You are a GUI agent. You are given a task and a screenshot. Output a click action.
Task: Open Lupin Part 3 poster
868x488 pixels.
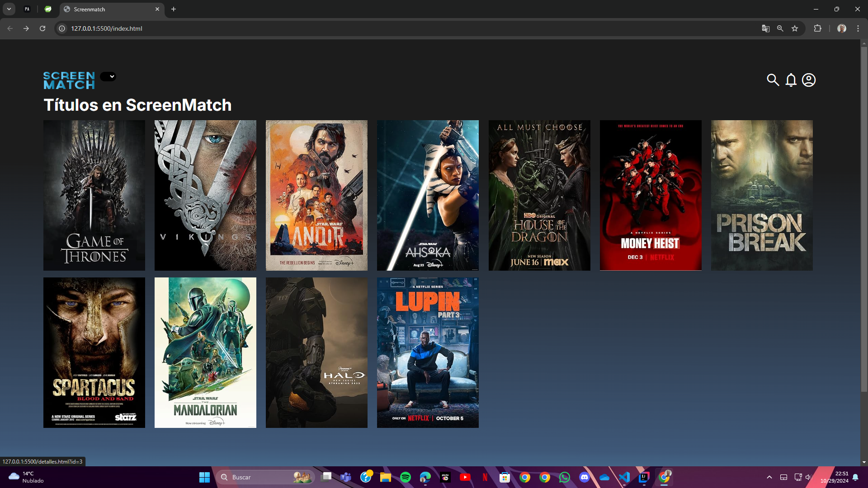pos(428,352)
